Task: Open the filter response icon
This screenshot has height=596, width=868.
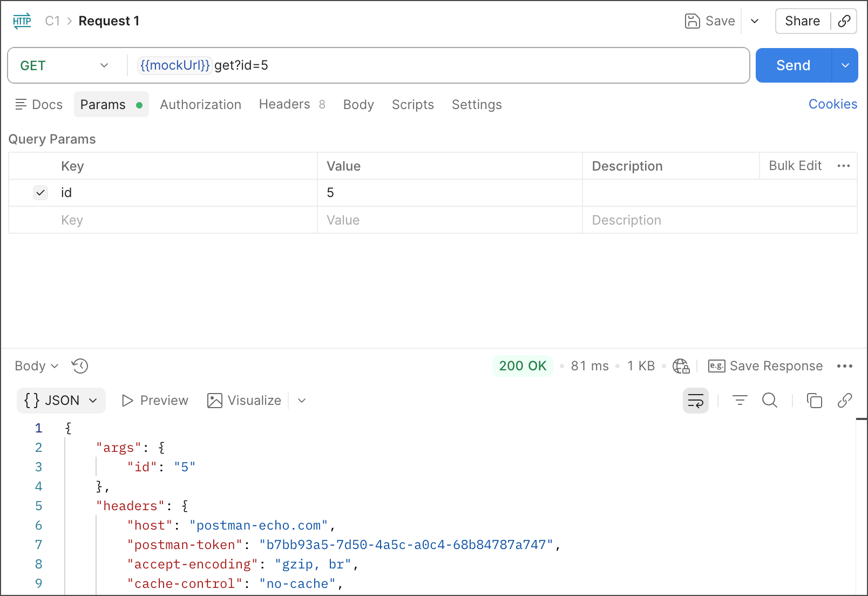Action: [x=740, y=401]
